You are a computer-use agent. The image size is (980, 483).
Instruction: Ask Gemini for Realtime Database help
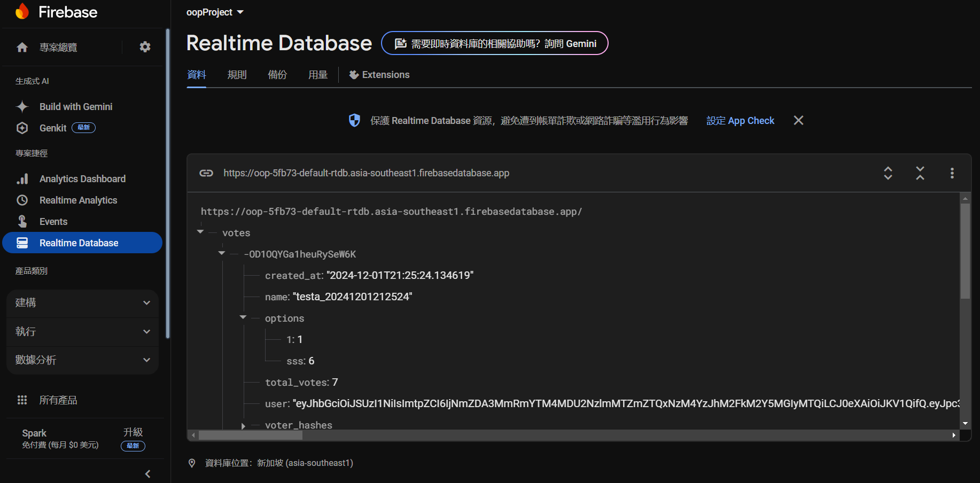[495, 43]
